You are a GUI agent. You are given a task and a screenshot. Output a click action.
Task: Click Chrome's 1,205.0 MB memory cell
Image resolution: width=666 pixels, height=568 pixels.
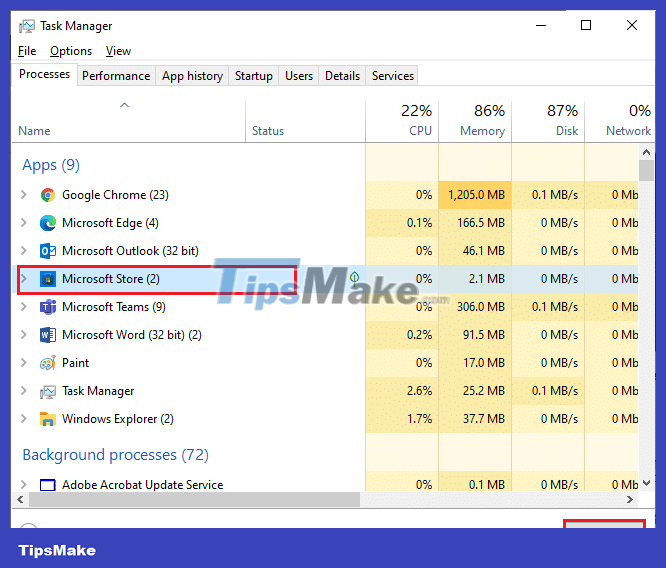click(475, 195)
